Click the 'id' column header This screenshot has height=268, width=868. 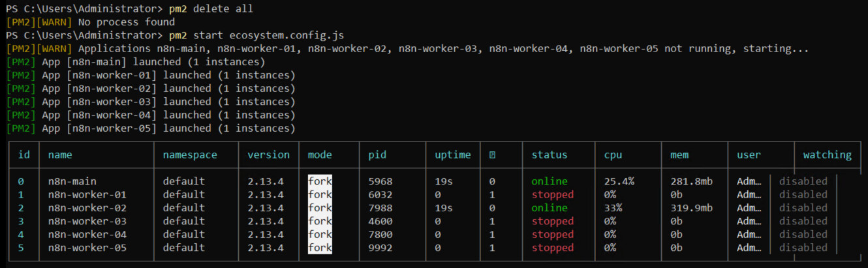point(24,155)
